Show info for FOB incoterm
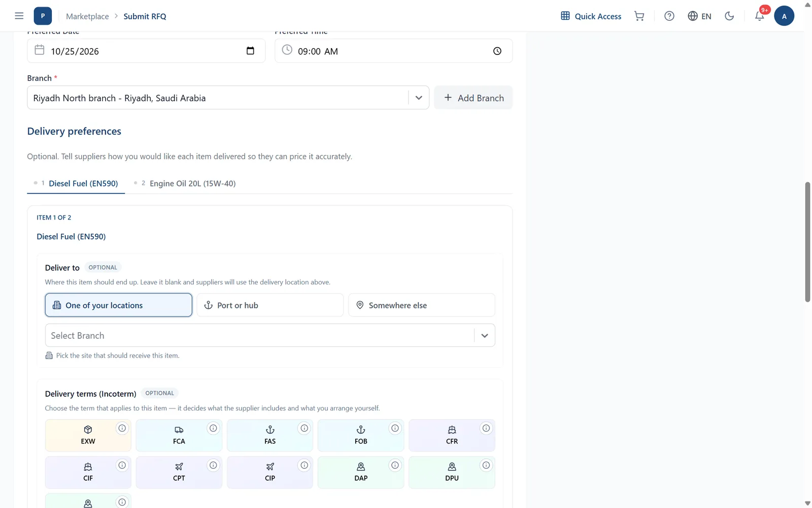 point(395,428)
